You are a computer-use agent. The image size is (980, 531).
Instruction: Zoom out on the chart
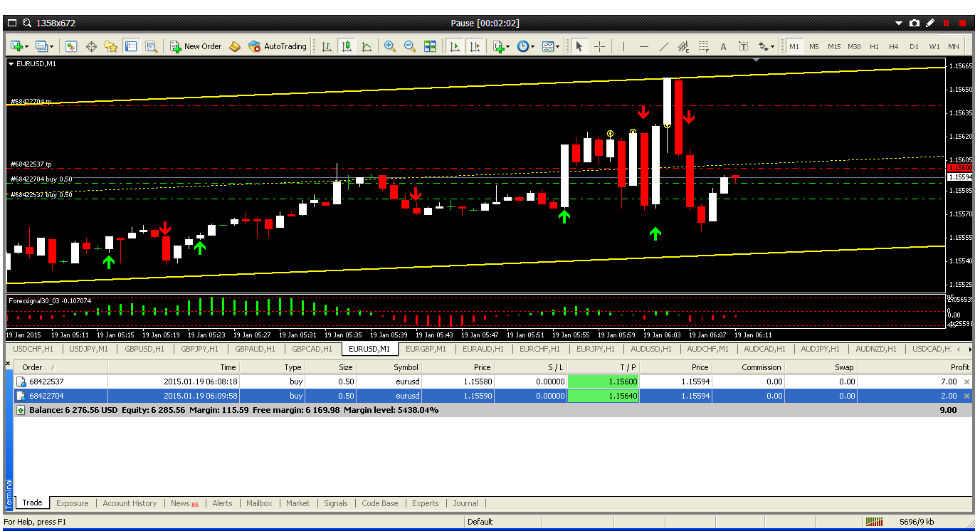[410, 46]
